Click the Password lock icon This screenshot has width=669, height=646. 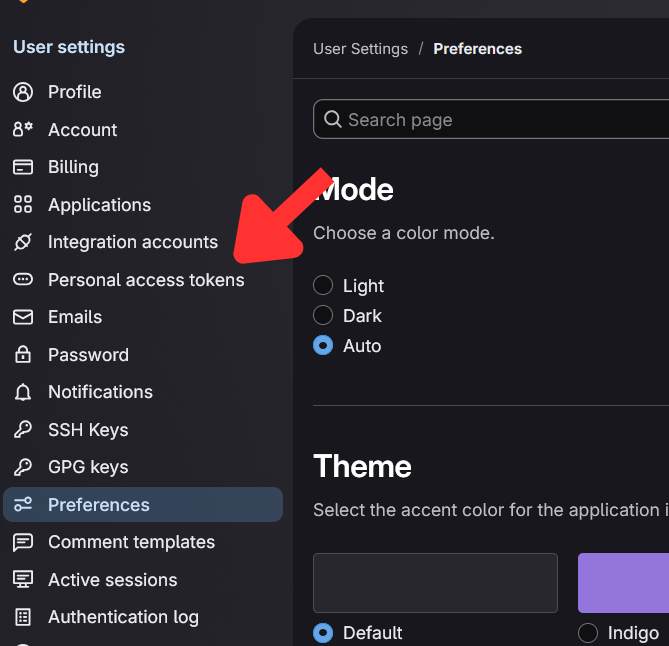click(23, 355)
